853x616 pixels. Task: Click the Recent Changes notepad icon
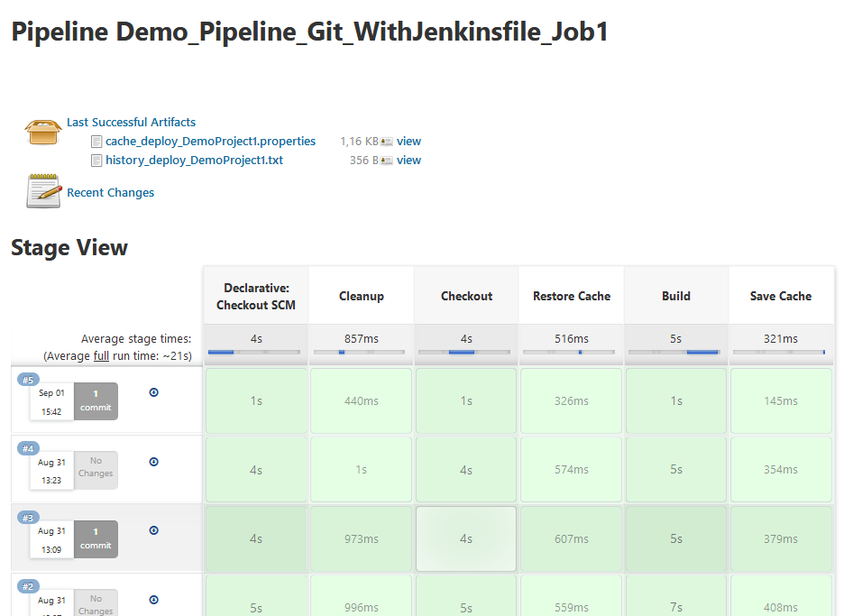[42, 191]
